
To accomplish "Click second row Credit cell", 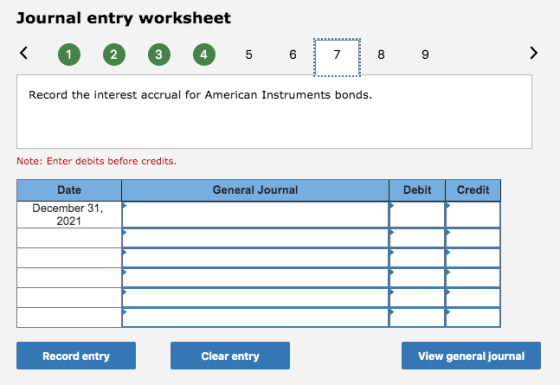I will [x=473, y=238].
